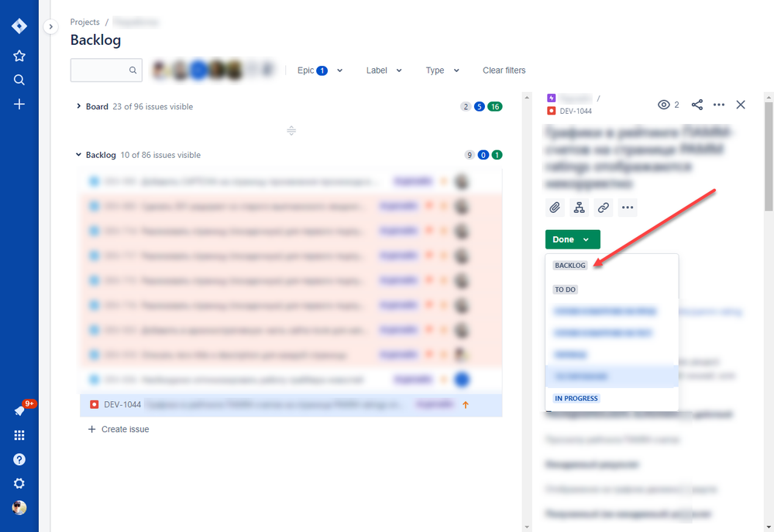The image size is (774, 532).
Task: Open the more actions menu on issue panel
Action: tap(718, 104)
